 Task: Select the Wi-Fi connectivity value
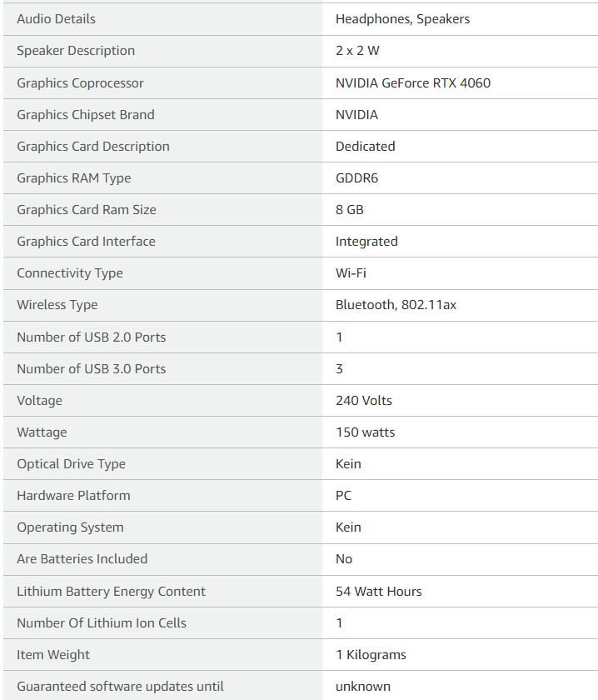[351, 273]
